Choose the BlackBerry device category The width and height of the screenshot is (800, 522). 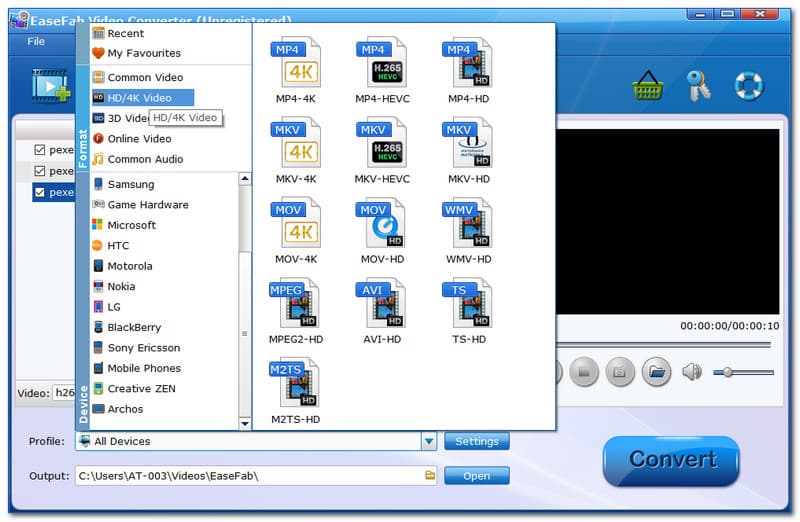click(x=127, y=327)
